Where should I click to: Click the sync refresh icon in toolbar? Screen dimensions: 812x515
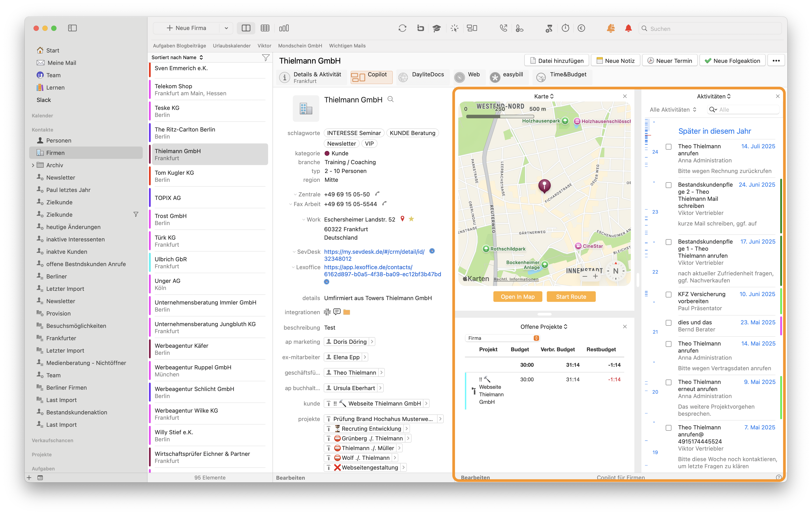click(402, 28)
